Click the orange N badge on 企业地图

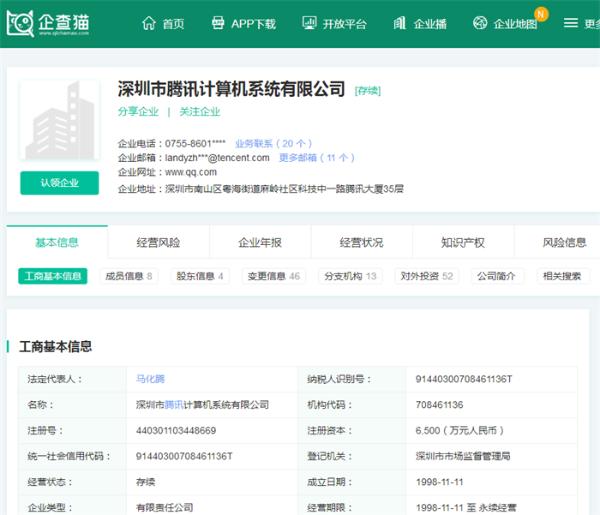(541, 14)
